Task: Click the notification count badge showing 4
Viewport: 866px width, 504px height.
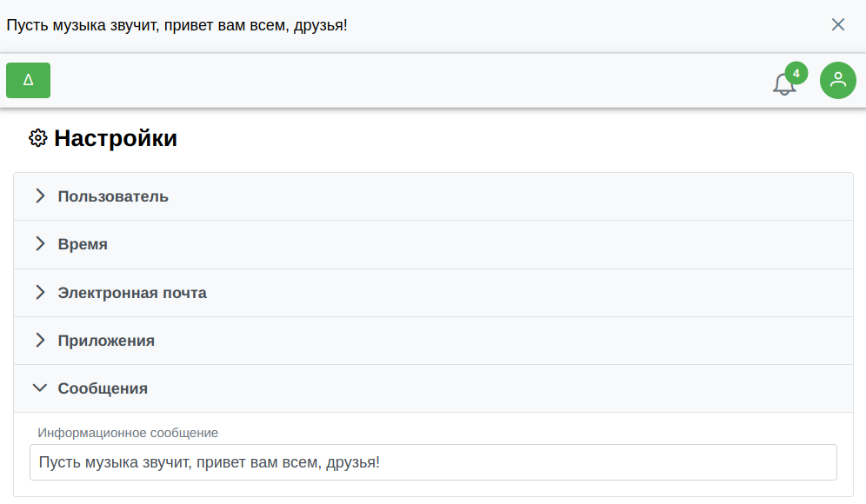Action: (796, 73)
